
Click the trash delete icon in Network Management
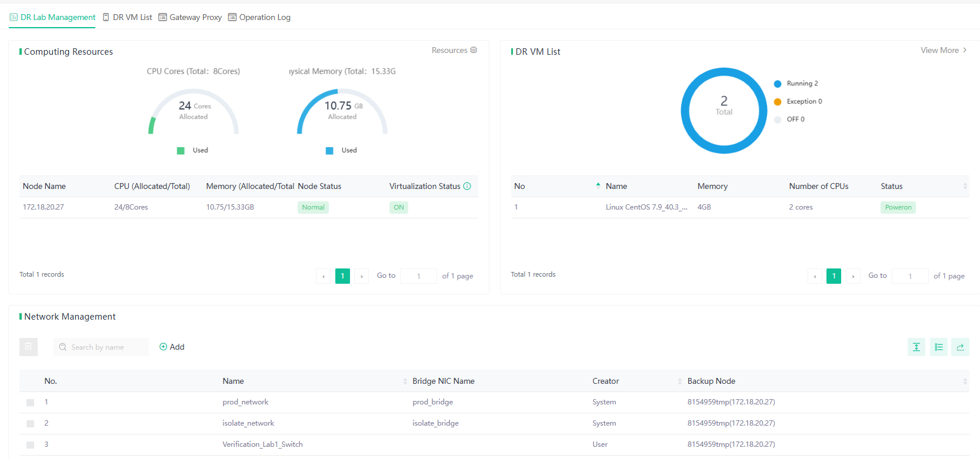[28, 347]
